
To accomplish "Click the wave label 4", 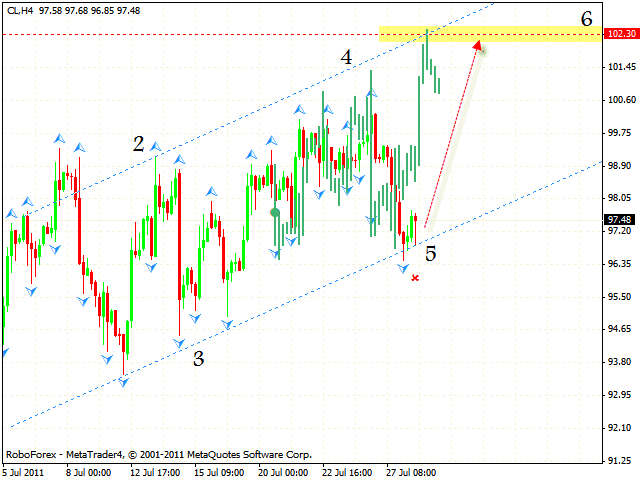I will point(345,58).
